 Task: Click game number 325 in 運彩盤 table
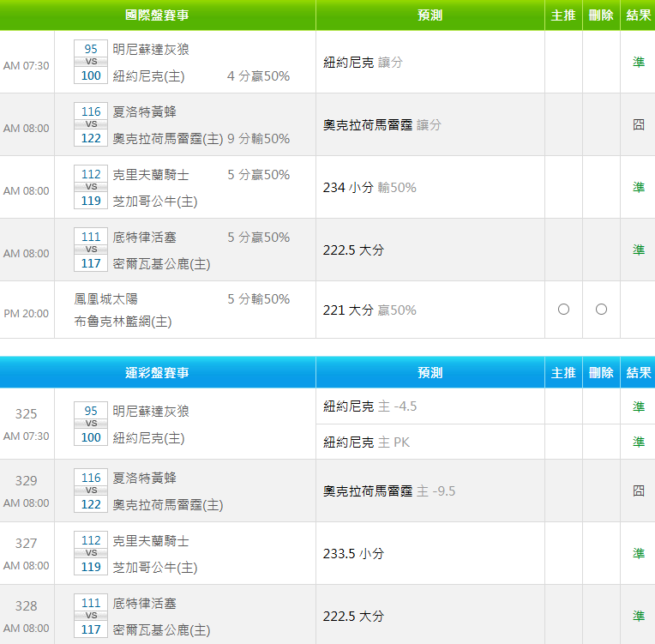pos(27,414)
